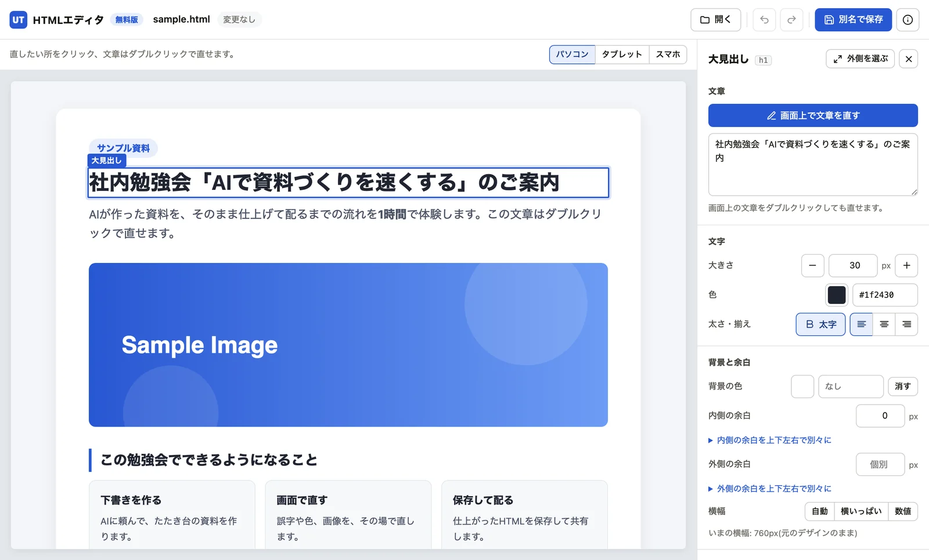
Task: Click the 無料版 badge
Action: 127,20
